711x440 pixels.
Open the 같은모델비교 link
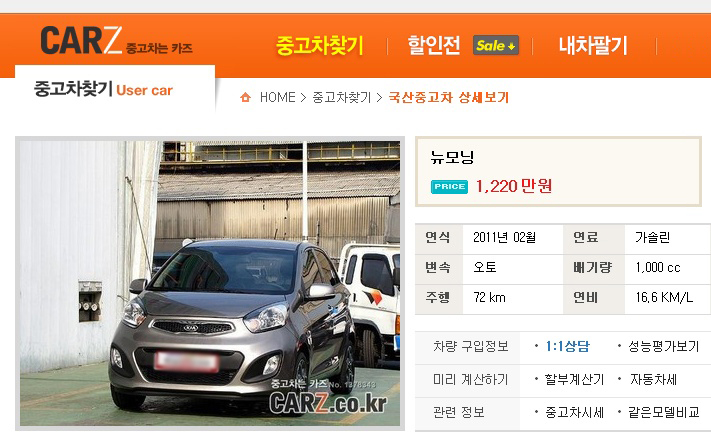663,412
